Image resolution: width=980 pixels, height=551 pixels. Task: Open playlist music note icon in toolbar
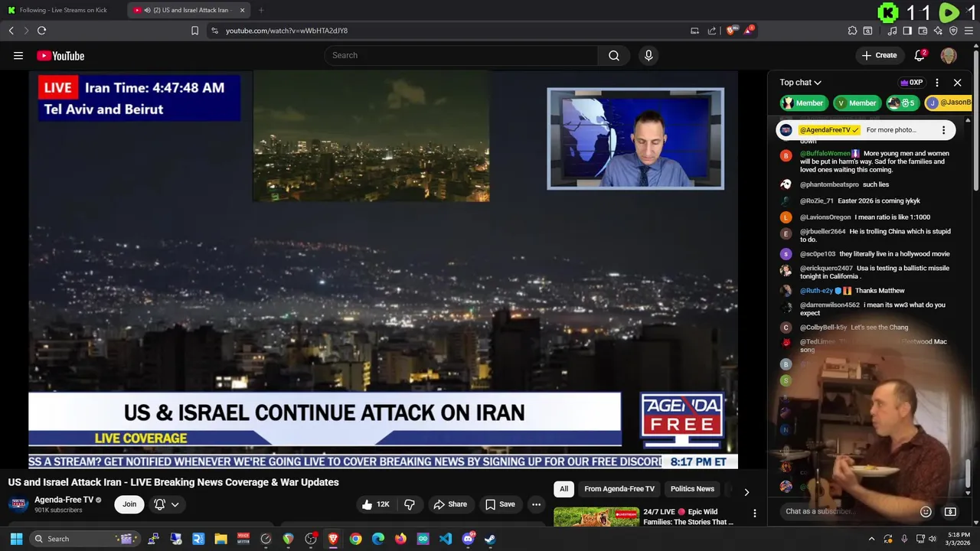click(892, 31)
